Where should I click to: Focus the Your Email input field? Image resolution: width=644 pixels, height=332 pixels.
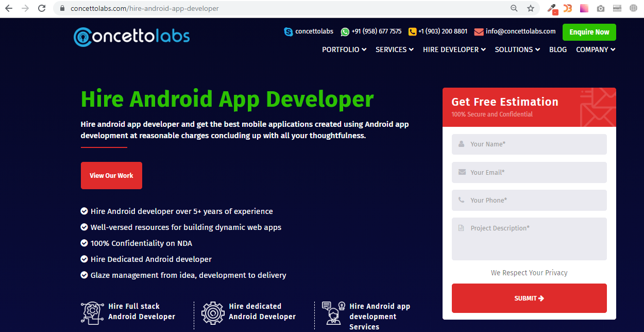coord(529,172)
